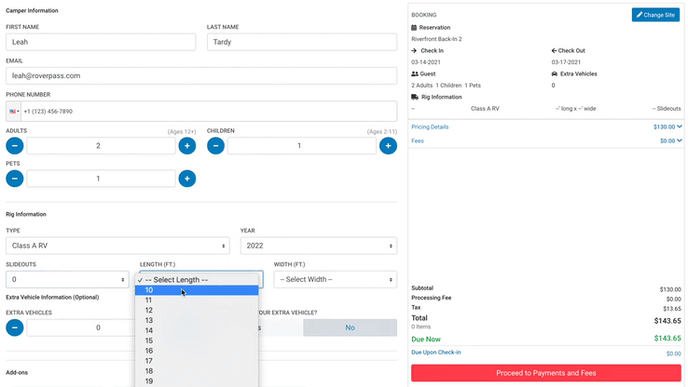This screenshot has width=688, height=387.
Task: Click the check-in date 03-14-2021
Action: click(x=426, y=62)
